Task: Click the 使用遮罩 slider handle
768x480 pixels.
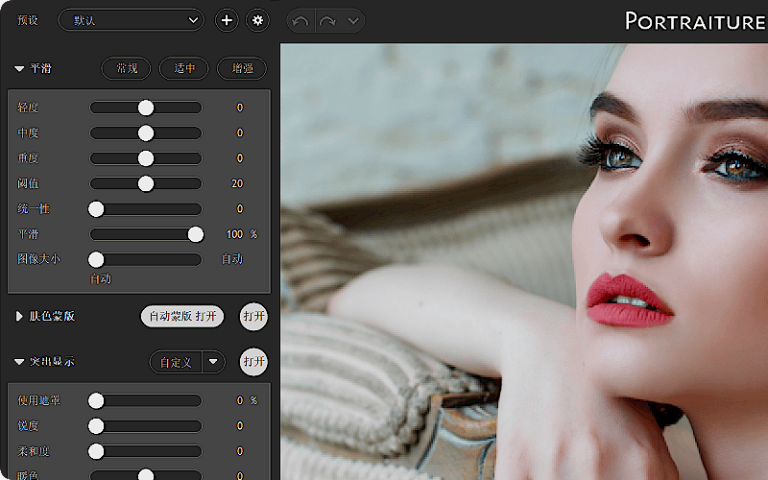Action: 96,401
